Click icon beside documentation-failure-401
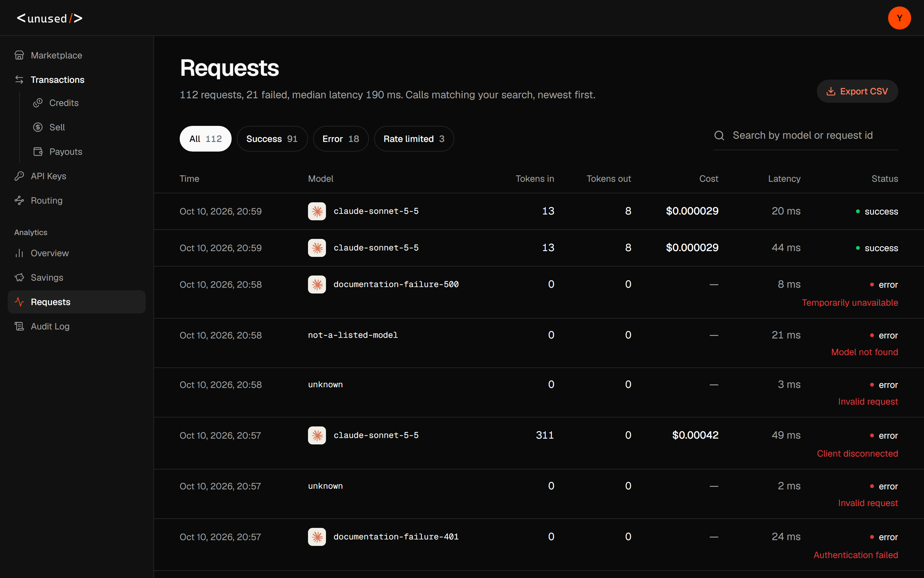924x578 pixels. coord(317,537)
